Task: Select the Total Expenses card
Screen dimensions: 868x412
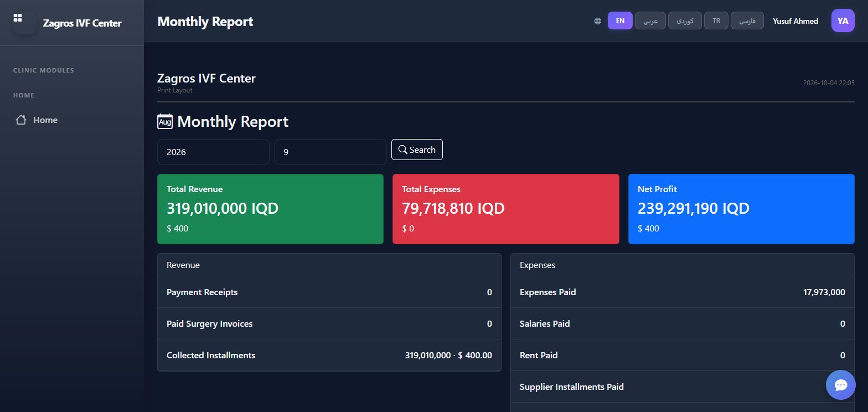Action: 505,209
